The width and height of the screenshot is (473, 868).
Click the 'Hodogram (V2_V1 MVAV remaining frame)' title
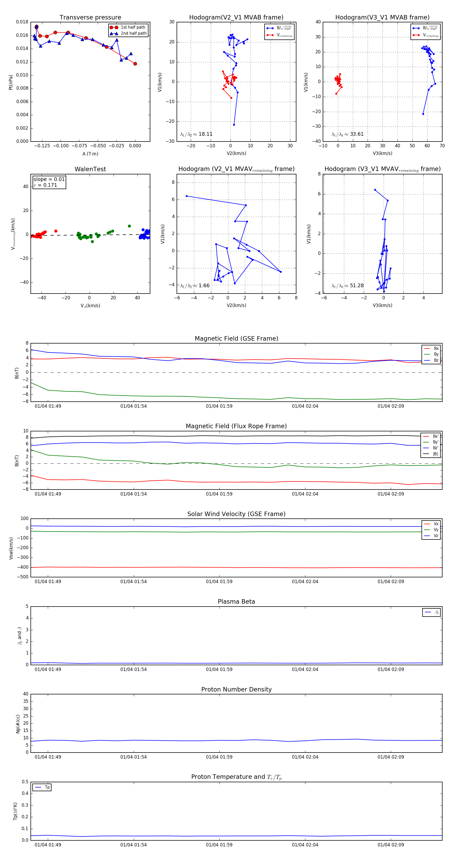[236, 169]
